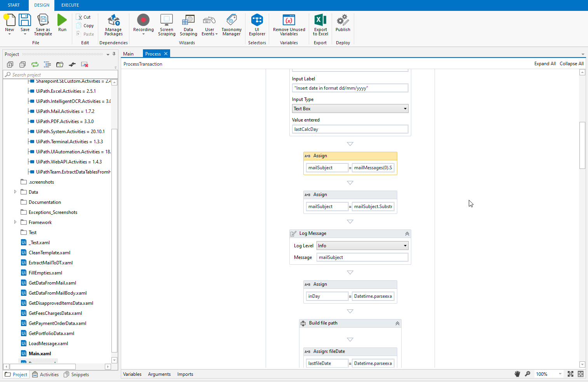Open the designer tab list dropdown
This screenshot has width=588, height=382.
point(583,54)
